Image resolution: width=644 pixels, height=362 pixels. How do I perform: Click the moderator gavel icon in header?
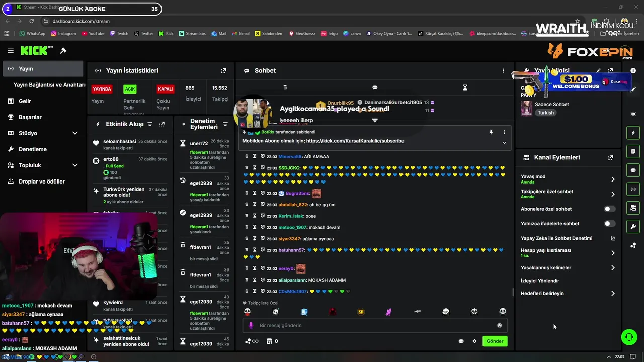63,51
